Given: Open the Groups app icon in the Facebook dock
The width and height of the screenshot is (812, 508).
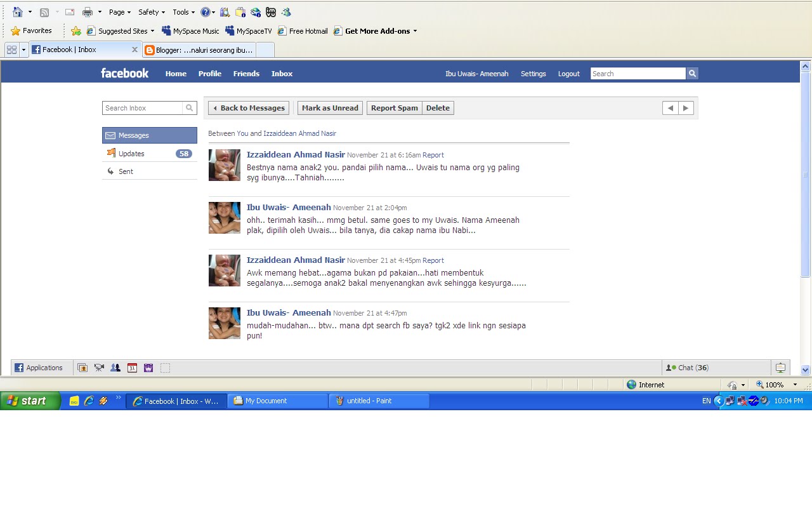Looking at the screenshot, I should pos(115,368).
